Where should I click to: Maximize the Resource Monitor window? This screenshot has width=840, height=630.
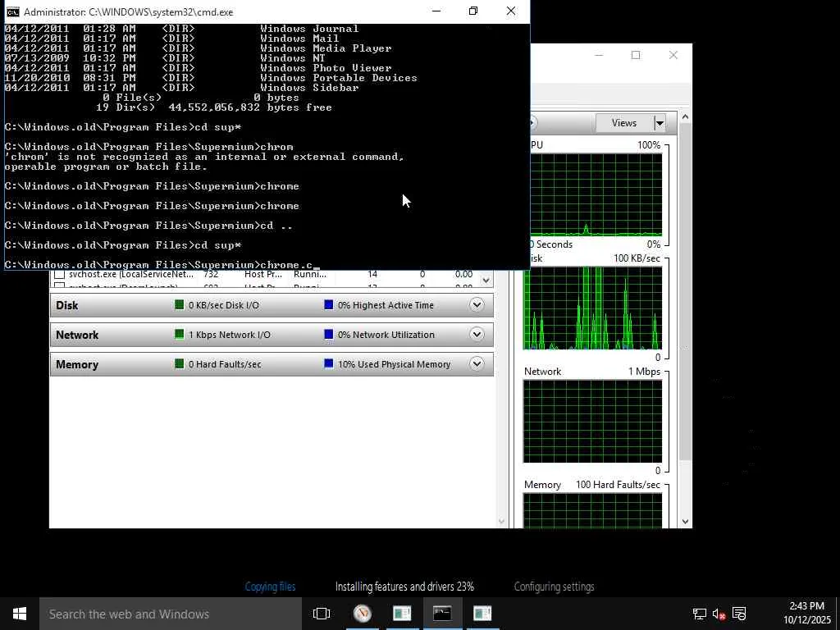636,55
